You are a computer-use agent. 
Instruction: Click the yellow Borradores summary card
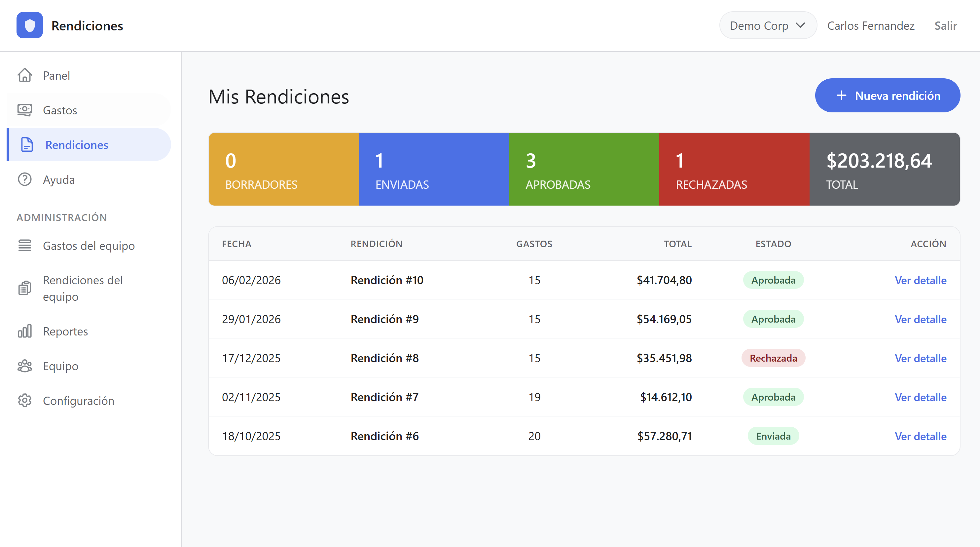point(284,169)
